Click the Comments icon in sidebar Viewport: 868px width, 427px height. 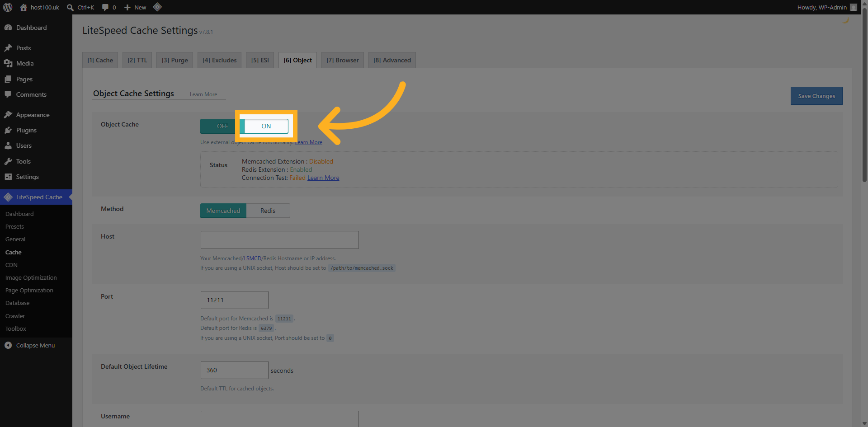pos(8,94)
